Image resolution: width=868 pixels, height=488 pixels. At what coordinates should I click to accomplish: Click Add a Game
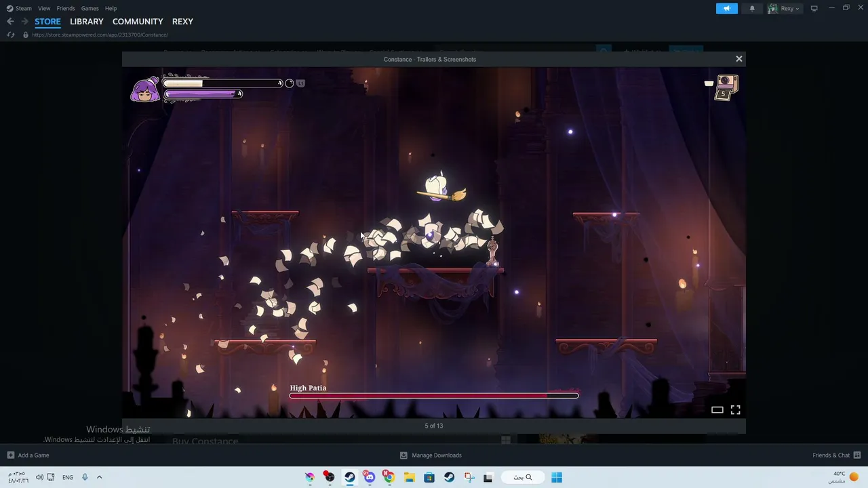point(28,455)
